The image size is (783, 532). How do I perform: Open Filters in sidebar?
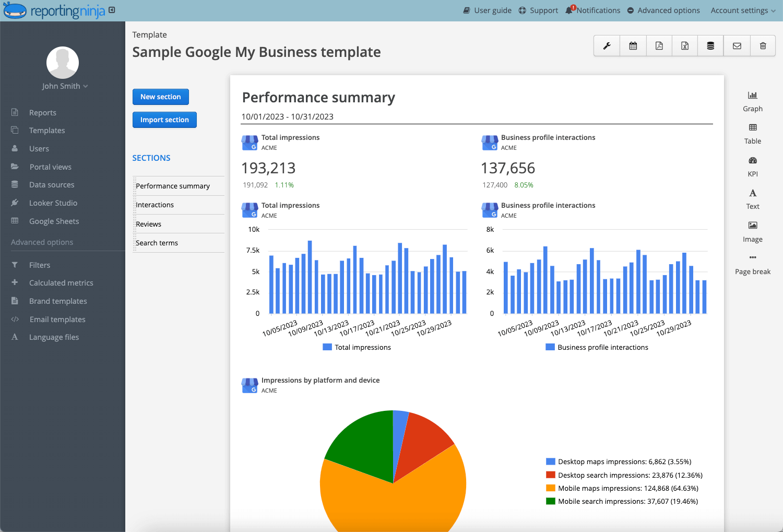[40, 265]
